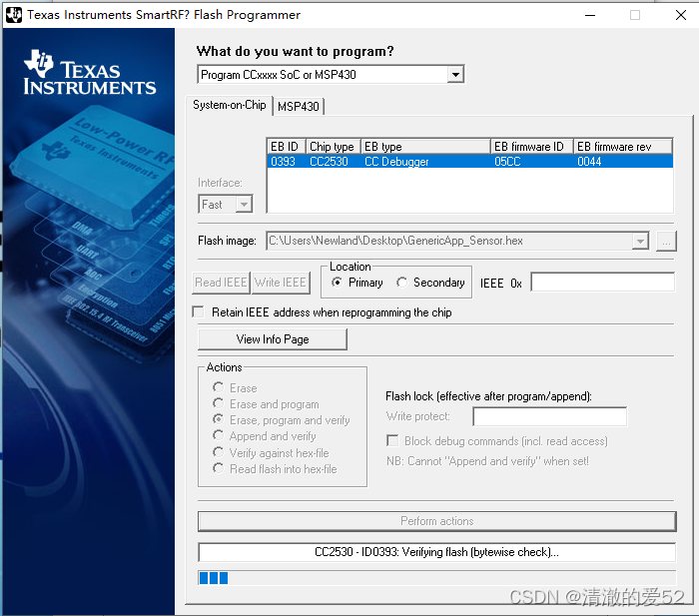Select the Erase action radio button

click(x=218, y=387)
